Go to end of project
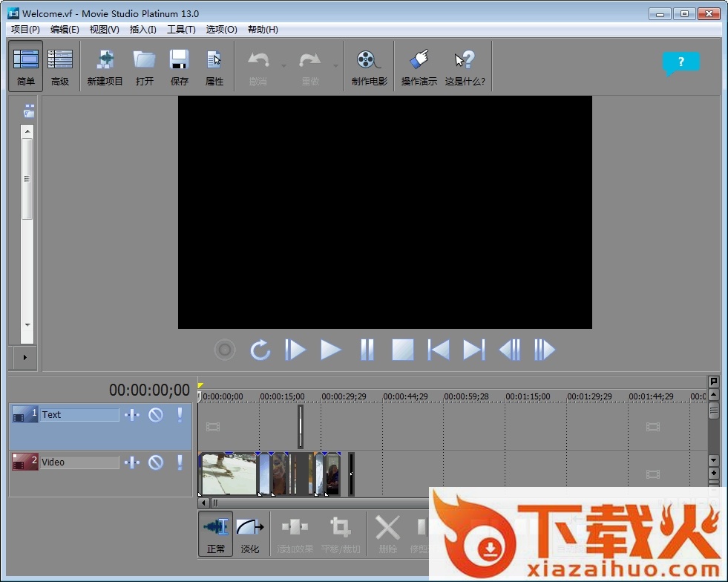Screen dimensions: 728x582 pyautogui.click(x=474, y=350)
